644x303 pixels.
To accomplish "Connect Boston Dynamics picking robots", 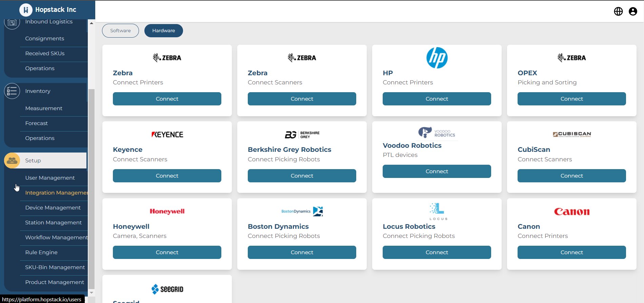I will 302,252.
